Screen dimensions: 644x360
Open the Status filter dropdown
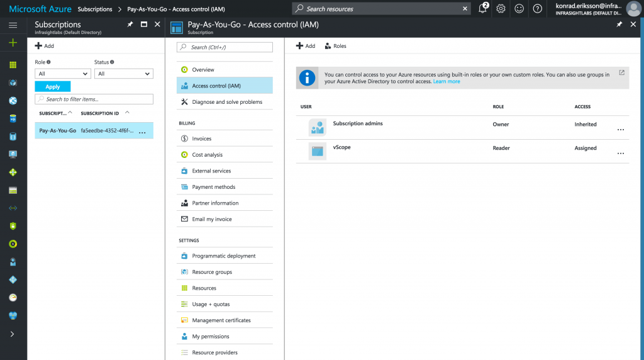point(124,74)
